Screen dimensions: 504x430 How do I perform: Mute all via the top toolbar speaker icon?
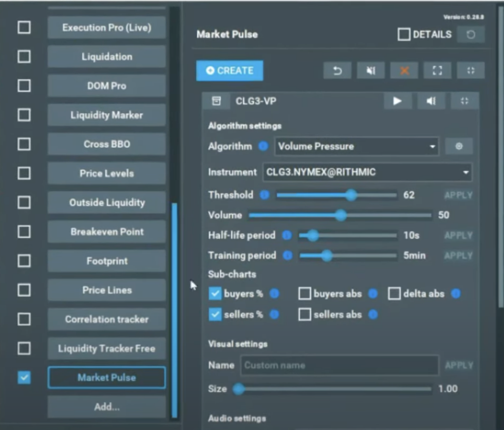(x=371, y=71)
